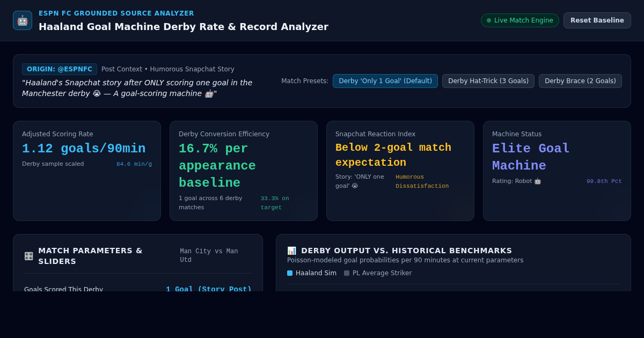644x338 pixels.
Task: Pick the Derby Brace (2 Goals) preset
Action: [x=580, y=81]
